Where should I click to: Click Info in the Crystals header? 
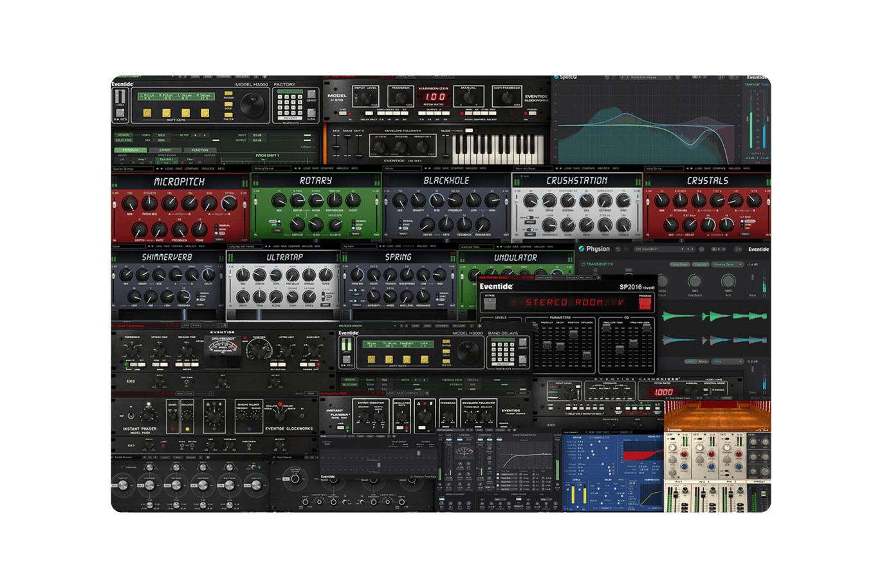(x=746, y=169)
